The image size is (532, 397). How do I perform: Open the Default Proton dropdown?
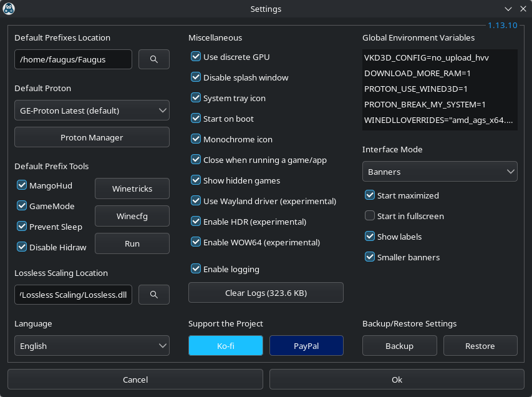[92, 110]
